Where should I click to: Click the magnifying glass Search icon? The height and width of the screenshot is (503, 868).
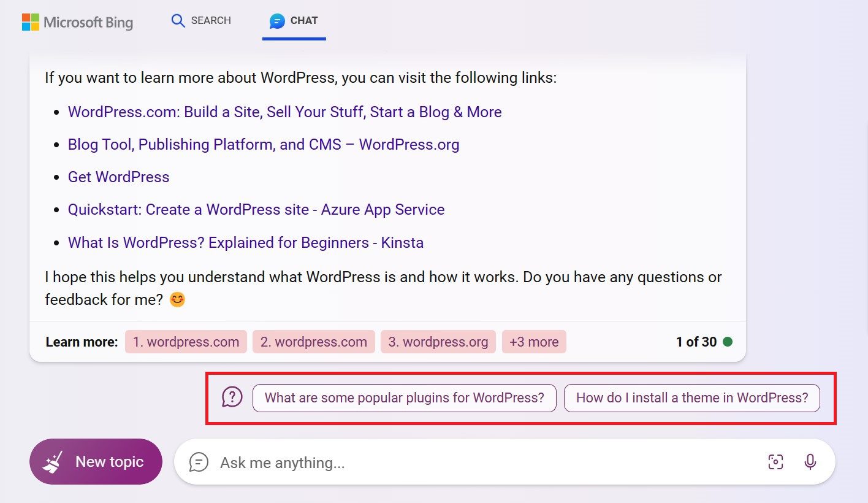(178, 20)
